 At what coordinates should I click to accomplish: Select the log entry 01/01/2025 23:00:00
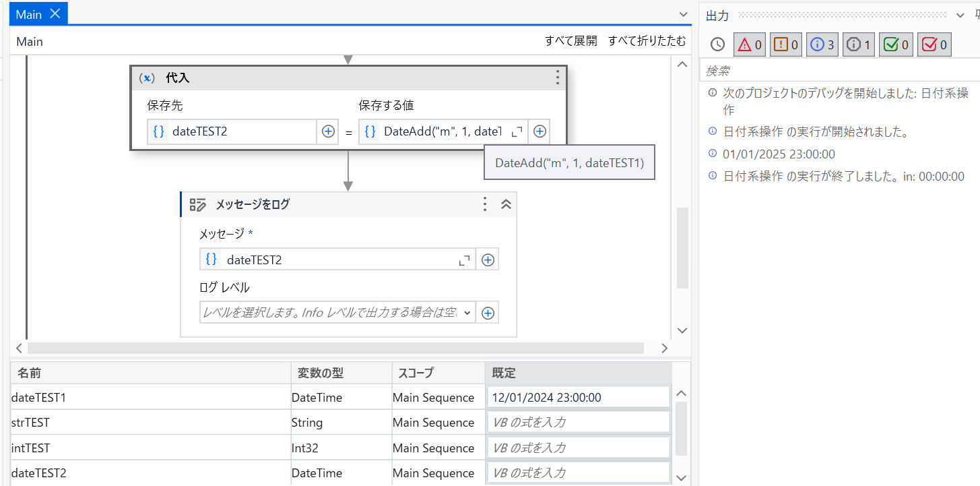pos(779,154)
